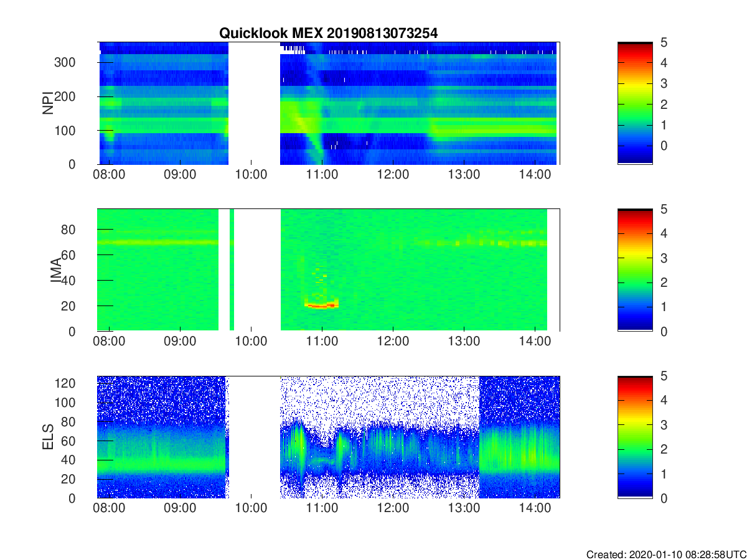
Task: Click the 14:00 time tick under ELS panel
Action: pos(535,509)
